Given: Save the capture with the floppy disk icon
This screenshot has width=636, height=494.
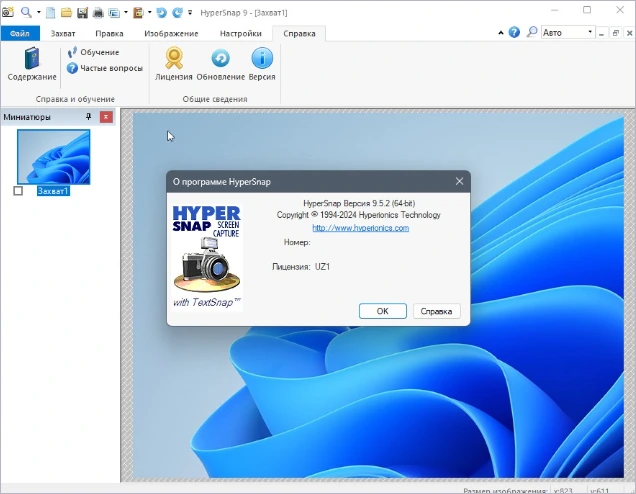Looking at the screenshot, I should click(82, 13).
